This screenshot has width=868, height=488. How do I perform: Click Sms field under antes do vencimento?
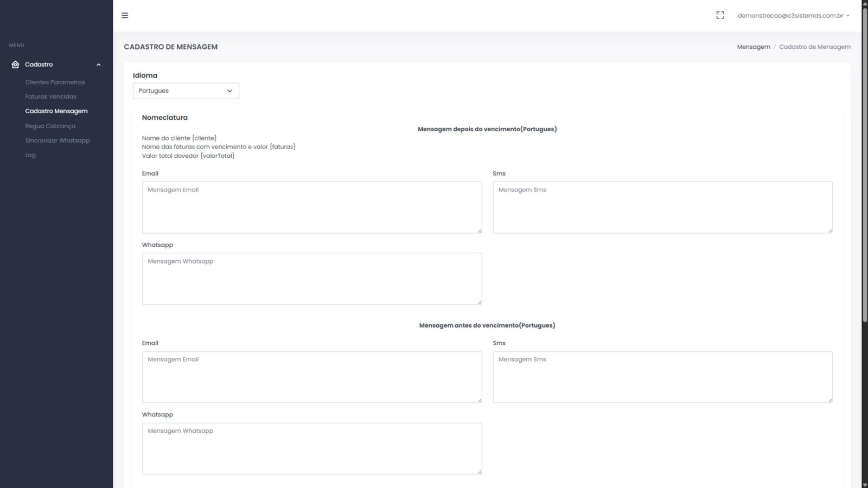pyautogui.click(x=662, y=377)
